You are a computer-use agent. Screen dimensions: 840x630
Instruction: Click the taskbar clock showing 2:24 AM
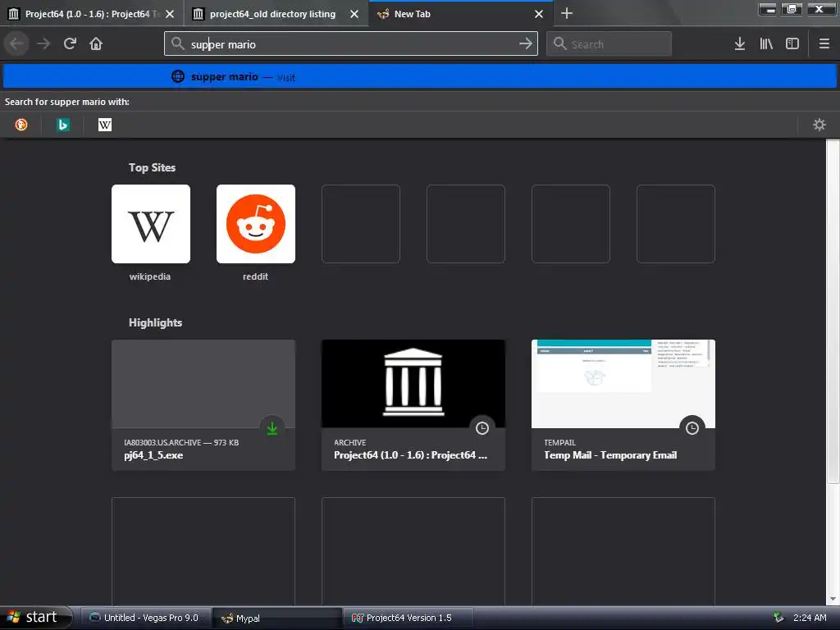810,618
